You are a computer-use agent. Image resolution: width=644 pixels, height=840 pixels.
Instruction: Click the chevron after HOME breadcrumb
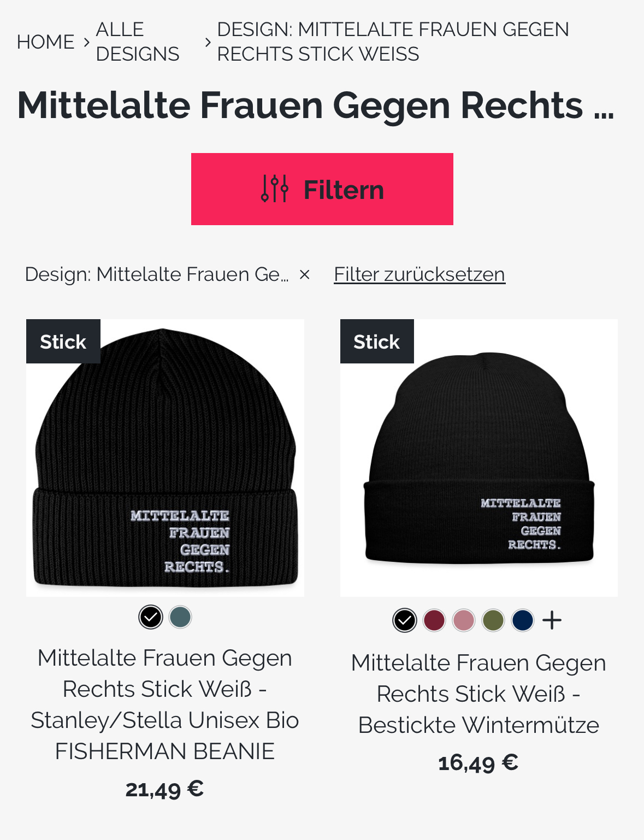86,42
